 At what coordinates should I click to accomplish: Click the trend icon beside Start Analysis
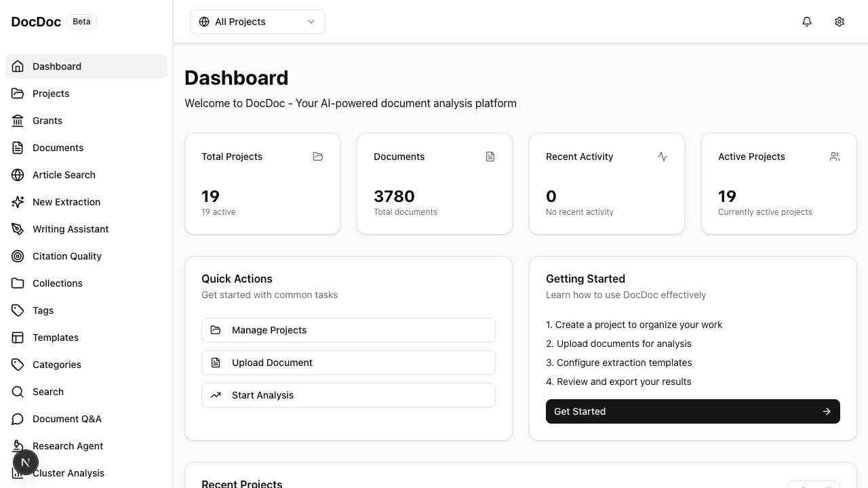tap(216, 395)
